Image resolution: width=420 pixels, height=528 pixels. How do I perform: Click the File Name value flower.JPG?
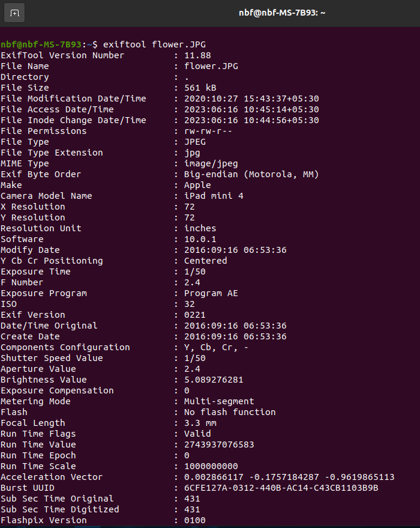(x=211, y=66)
